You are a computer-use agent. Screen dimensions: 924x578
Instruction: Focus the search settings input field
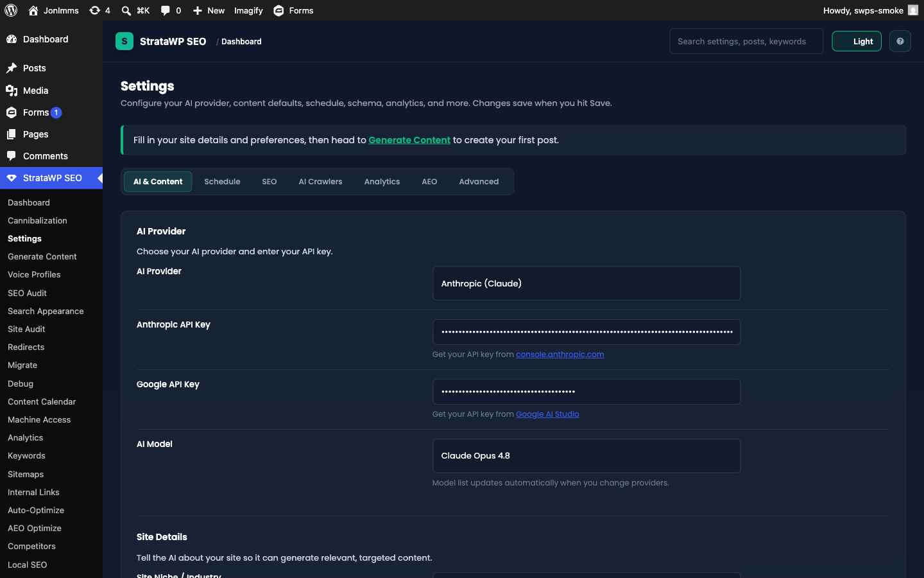pyautogui.click(x=746, y=41)
